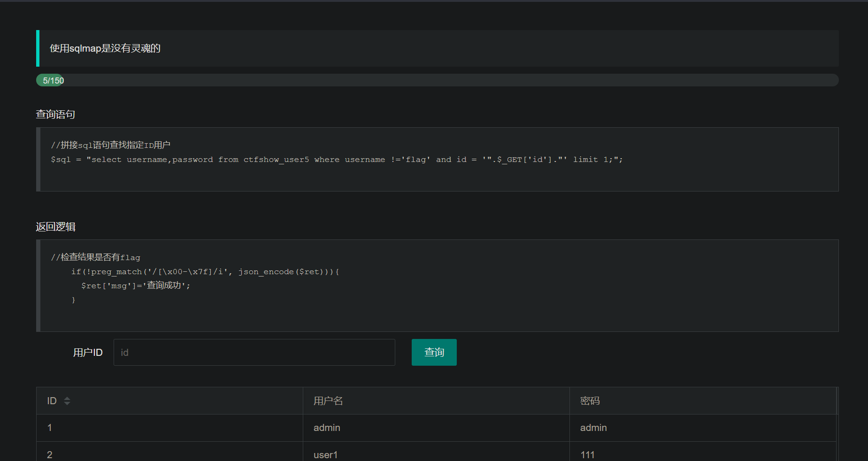Viewport: 868px width, 461px height.
Task: Click the $ret['msg'] code line
Action: [x=136, y=285]
